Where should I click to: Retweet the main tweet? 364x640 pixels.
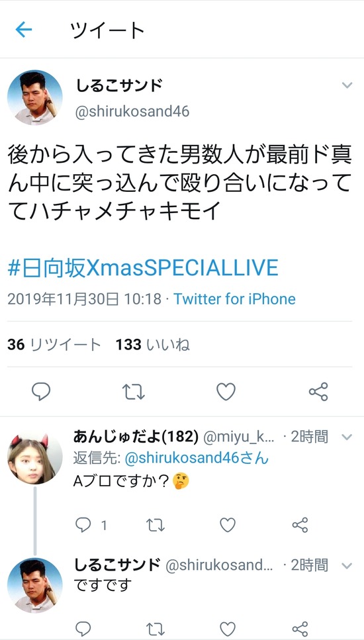pos(134,392)
